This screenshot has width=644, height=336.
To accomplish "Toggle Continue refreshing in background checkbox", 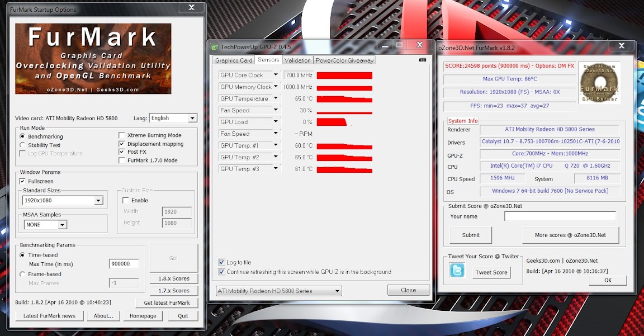I will pos(222,272).
